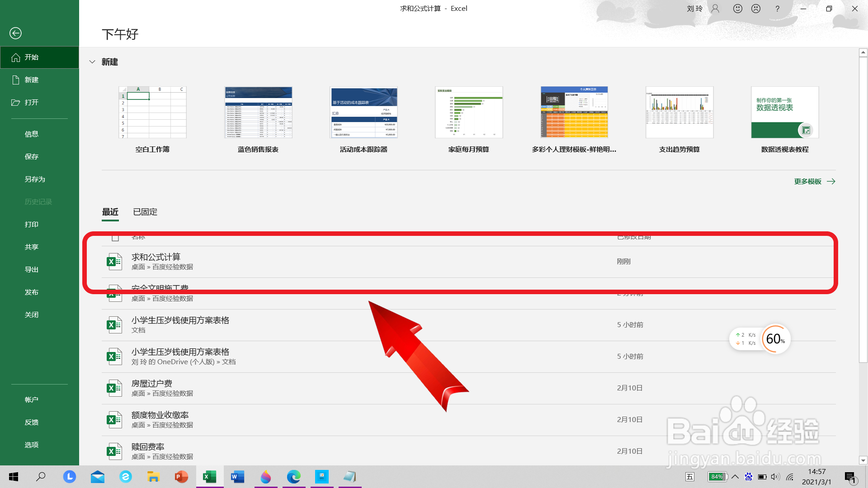Open Help with the question mark icon
The image size is (868, 488).
(x=777, y=9)
